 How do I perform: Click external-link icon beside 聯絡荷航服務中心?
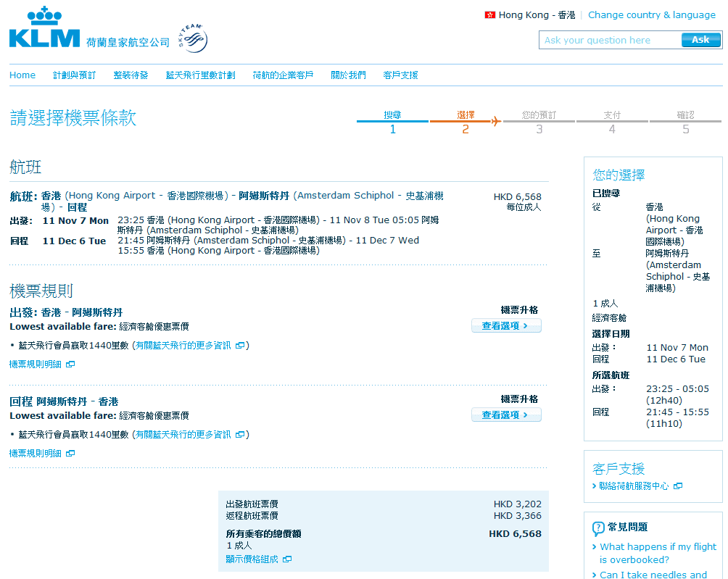(678, 486)
